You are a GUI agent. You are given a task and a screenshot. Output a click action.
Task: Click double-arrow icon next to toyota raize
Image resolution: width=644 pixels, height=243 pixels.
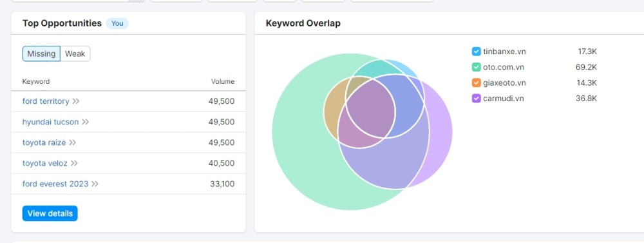coord(72,142)
